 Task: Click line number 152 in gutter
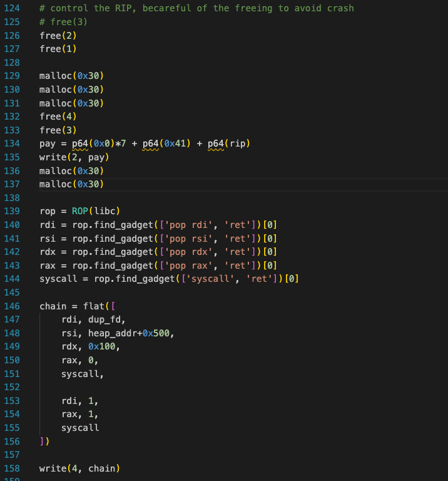12,387
